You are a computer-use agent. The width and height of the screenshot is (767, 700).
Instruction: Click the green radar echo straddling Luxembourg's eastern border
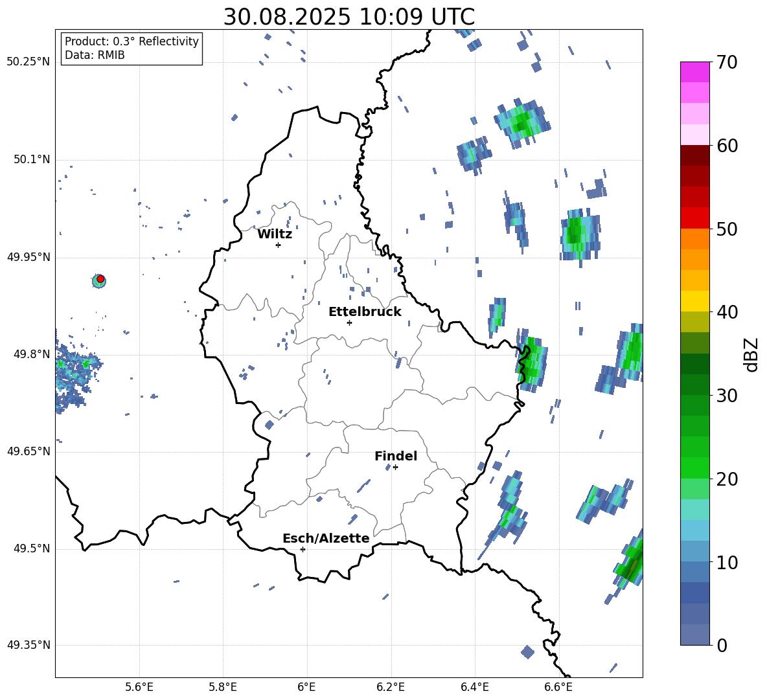pyautogui.click(x=532, y=361)
